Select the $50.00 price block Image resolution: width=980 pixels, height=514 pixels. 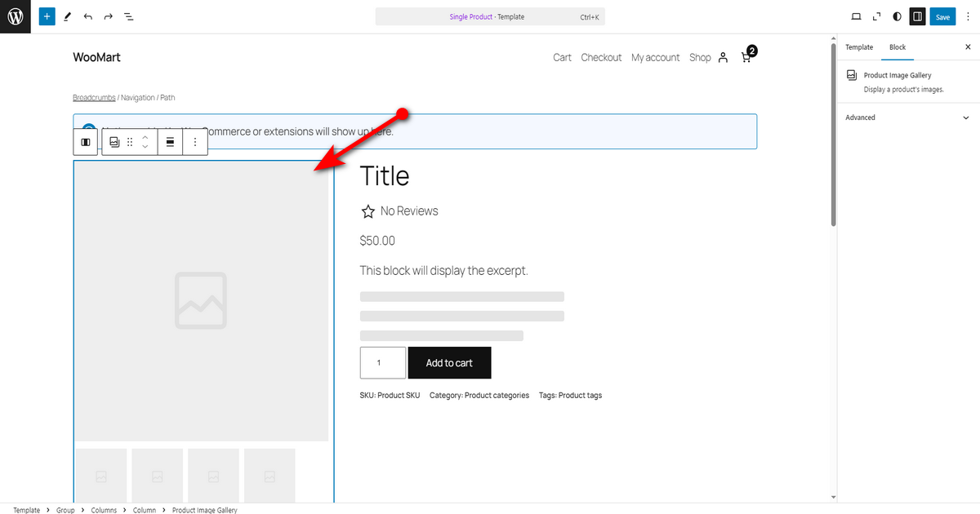(377, 241)
